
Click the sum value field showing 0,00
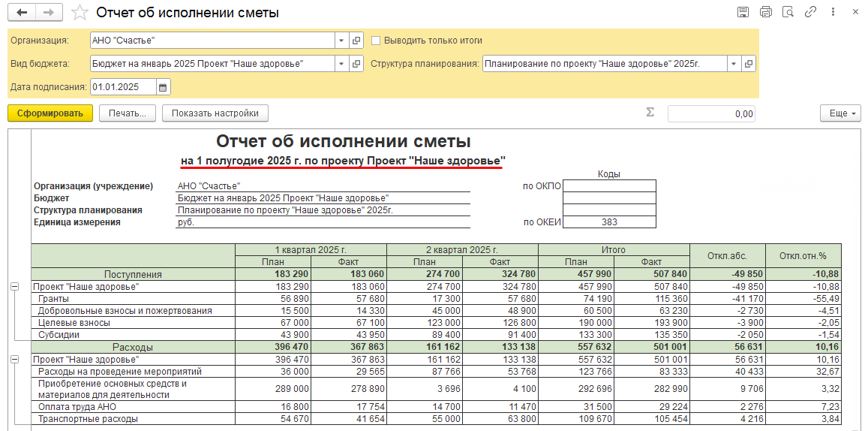pyautogui.click(x=711, y=113)
